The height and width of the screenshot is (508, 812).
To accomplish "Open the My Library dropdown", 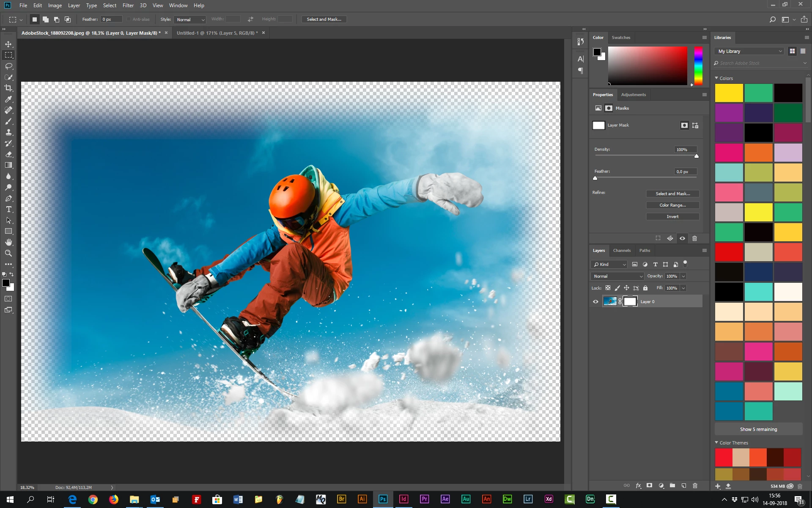I will point(750,51).
